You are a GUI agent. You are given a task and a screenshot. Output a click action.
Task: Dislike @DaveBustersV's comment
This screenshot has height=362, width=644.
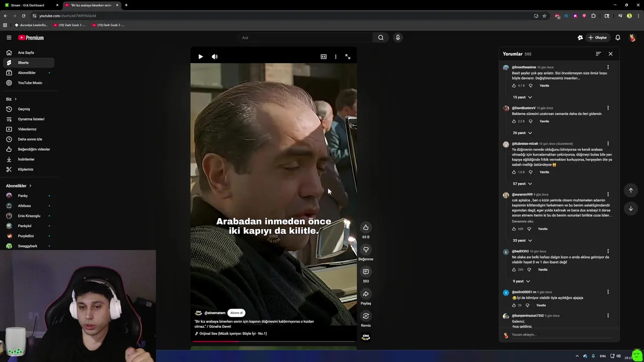pos(530,121)
